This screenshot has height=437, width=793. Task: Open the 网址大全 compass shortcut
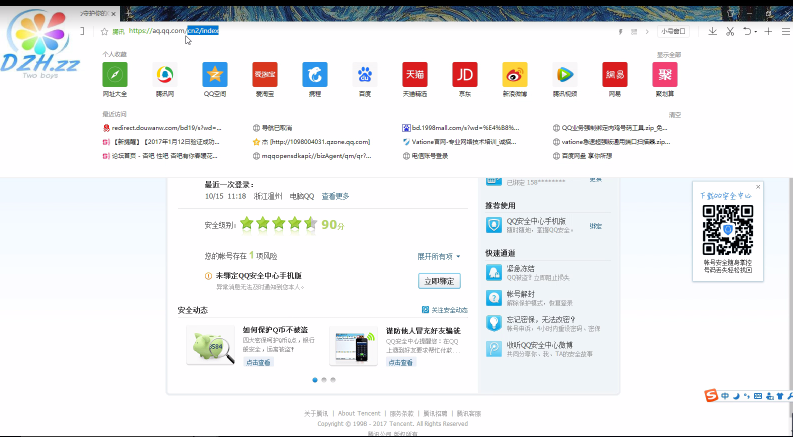point(115,75)
